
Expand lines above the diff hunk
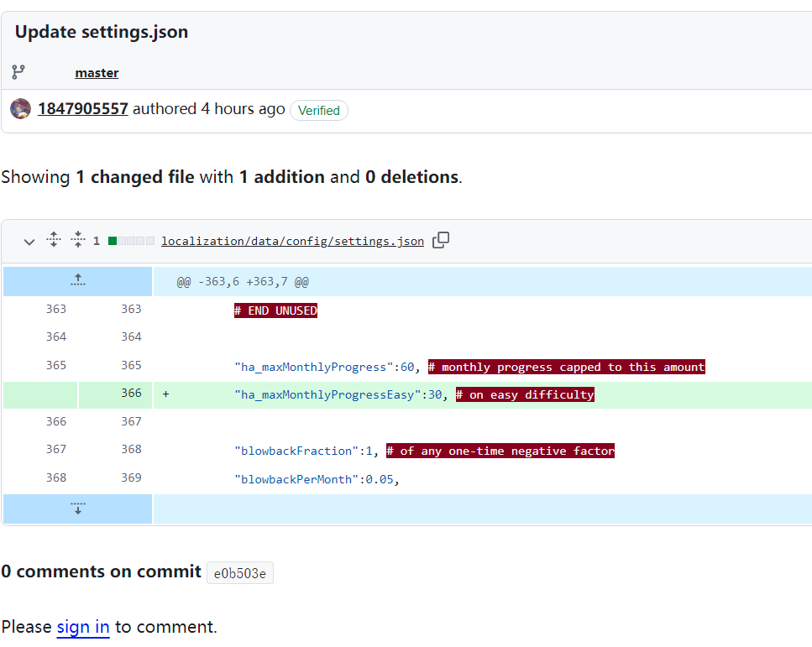pyautogui.click(x=78, y=280)
